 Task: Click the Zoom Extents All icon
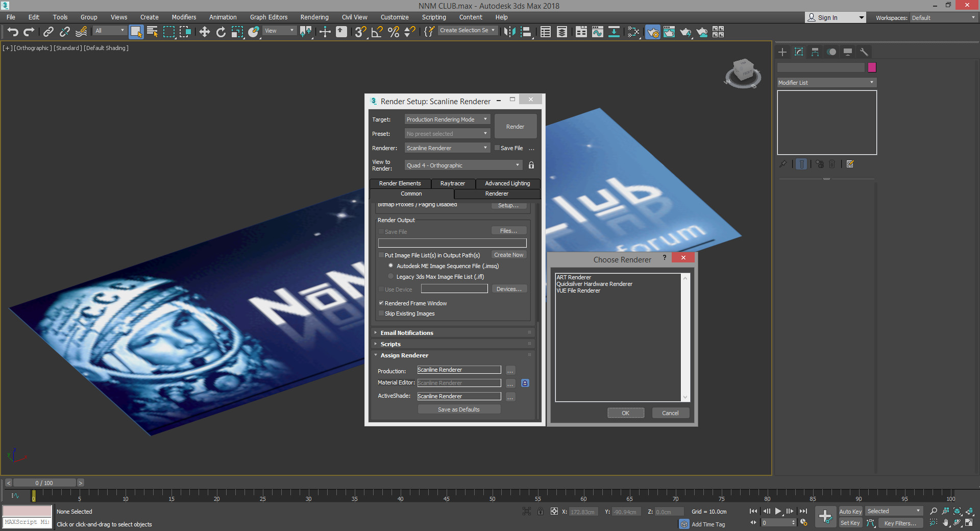coord(969,511)
